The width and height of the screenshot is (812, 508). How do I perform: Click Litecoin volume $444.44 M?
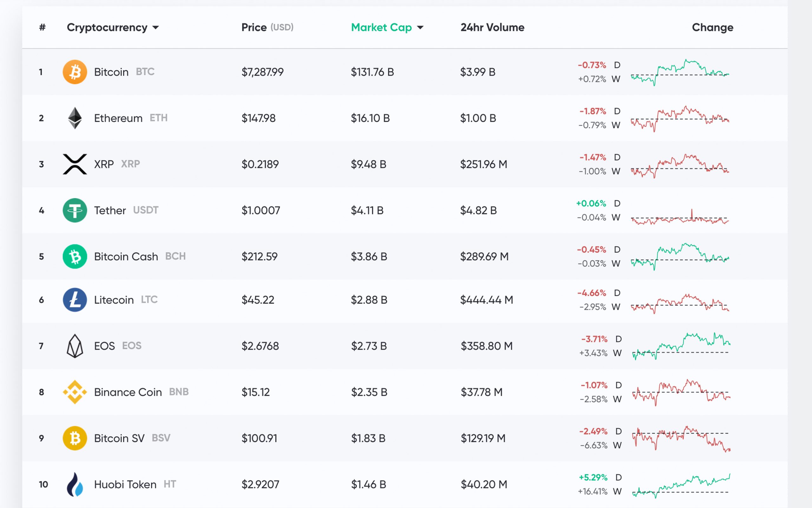pyautogui.click(x=487, y=300)
